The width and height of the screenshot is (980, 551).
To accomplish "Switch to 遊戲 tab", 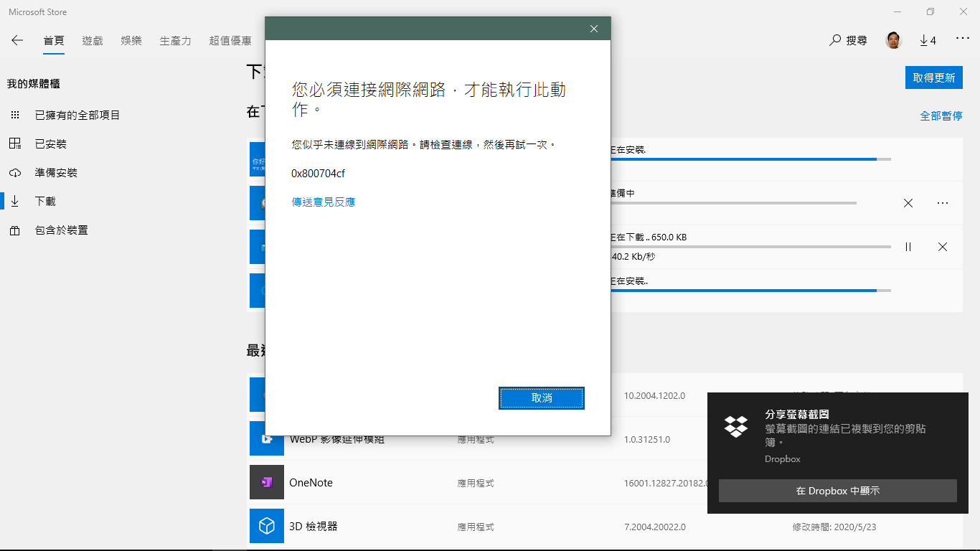I will pyautogui.click(x=93, y=41).
